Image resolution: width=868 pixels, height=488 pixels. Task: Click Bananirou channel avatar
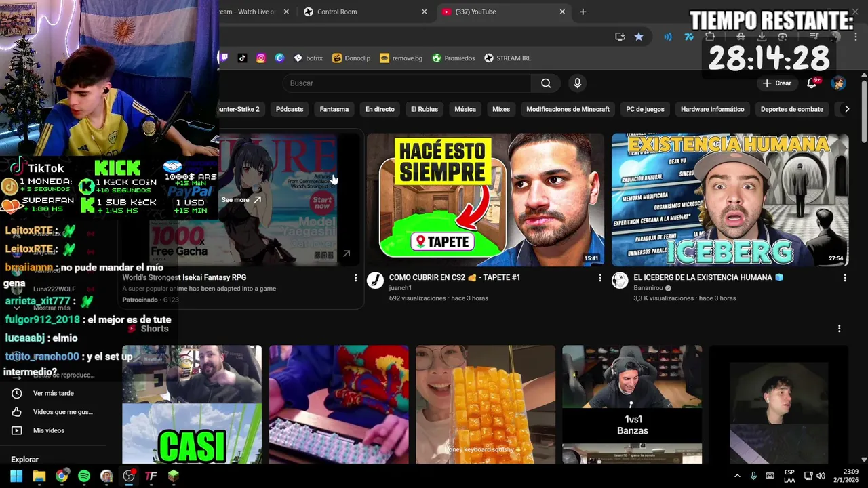pos(620,281)
